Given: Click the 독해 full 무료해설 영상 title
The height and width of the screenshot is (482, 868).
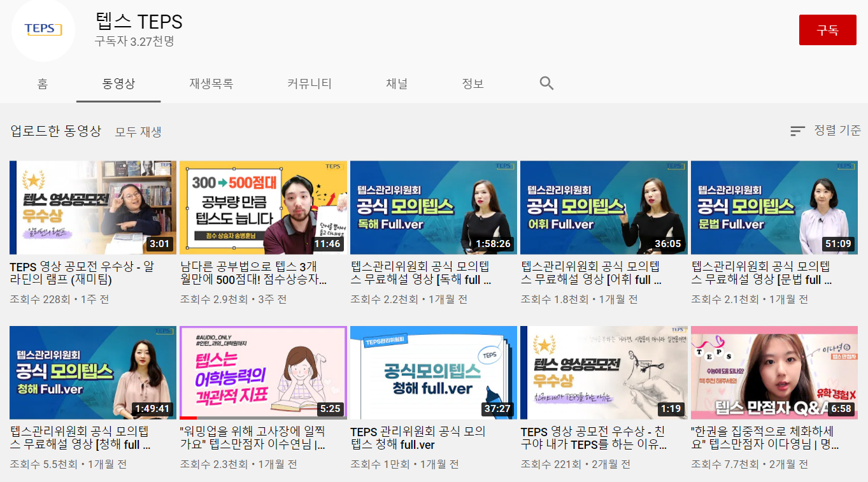Looking at the screenshot, I should tap(421, 273).
